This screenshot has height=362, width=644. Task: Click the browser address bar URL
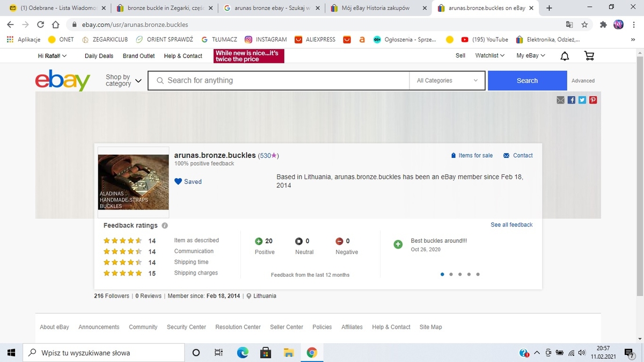pos(135,25)
